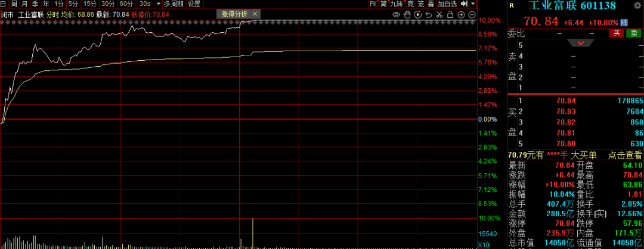The height and width of the screenshot is (249, 644).
Task: Click the 总手 value 407.4万
Action: coord(561,204)
